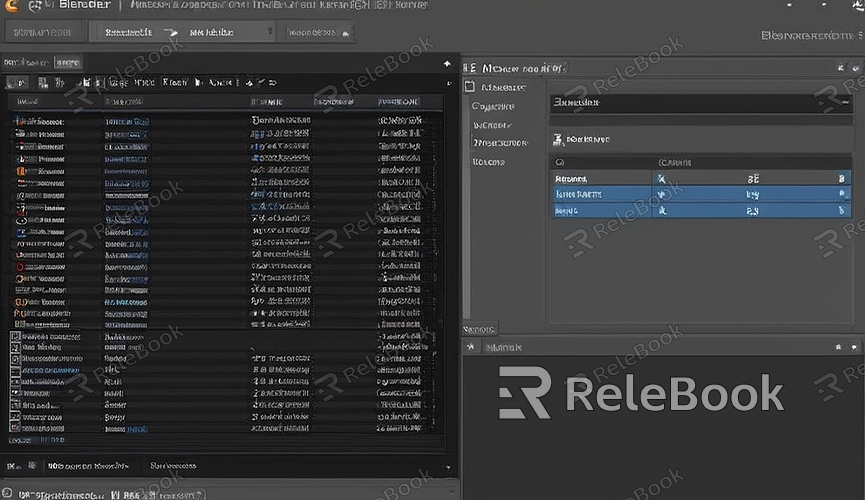This screenshot has height=500, width=865.
Task: Click the editor-type icon in the properties panel header
Action: coord(470,68)
